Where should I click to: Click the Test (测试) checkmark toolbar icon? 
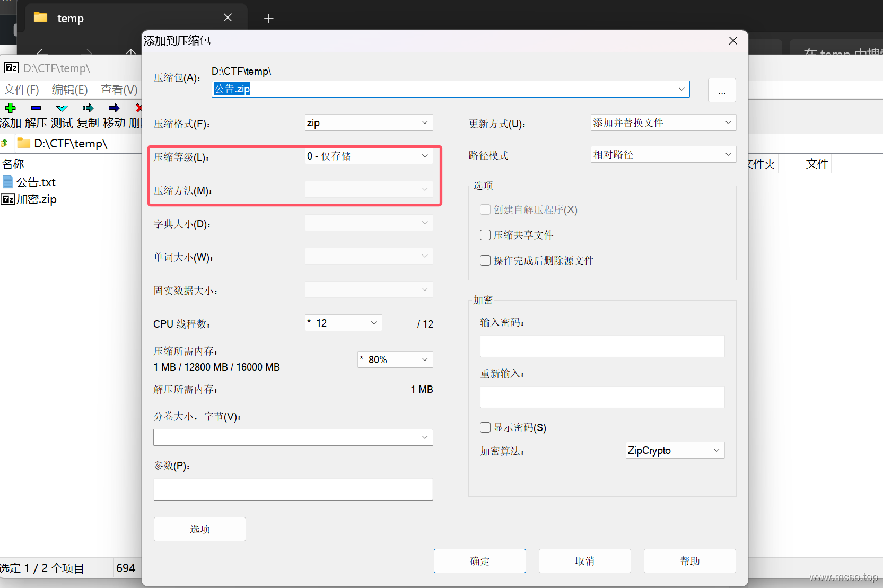(x=62, y=108)
